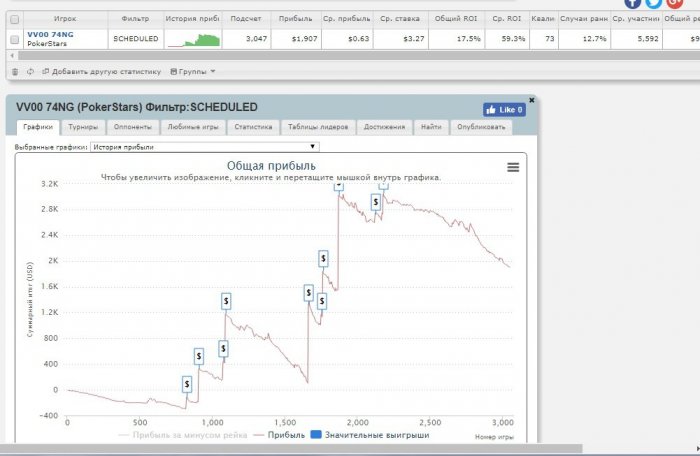Click the PokerStars network label under player
The width and height of the screenshot is (700, 456).
pyautogui.click(x=47, y=44)
